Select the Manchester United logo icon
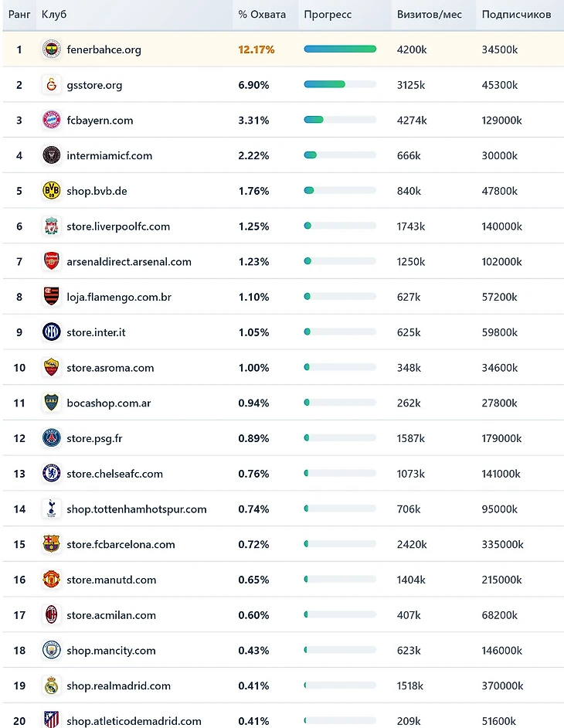Screen dimensions: 564x728 (51, 580)
